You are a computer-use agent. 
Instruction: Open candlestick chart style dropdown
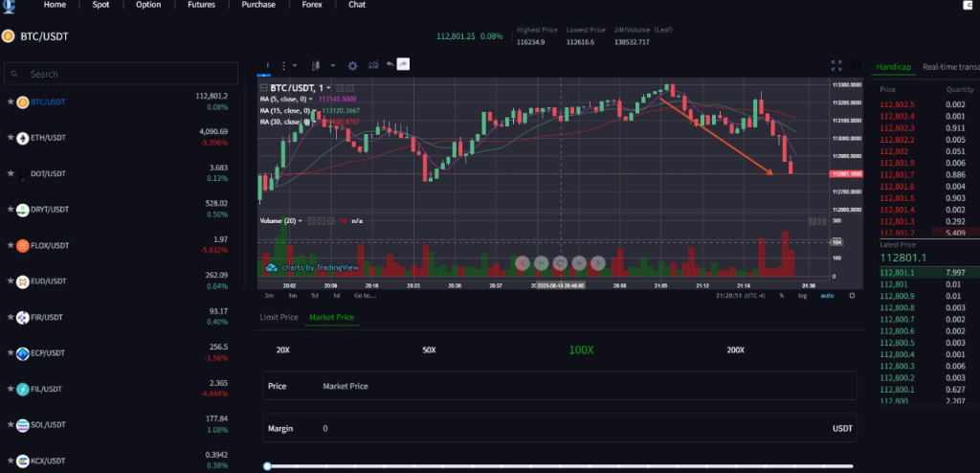click(x=314, y=65)
